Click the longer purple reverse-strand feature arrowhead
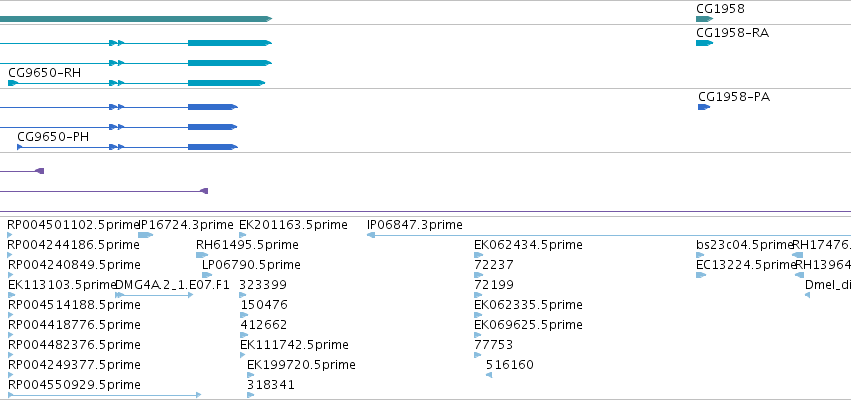 204,191
